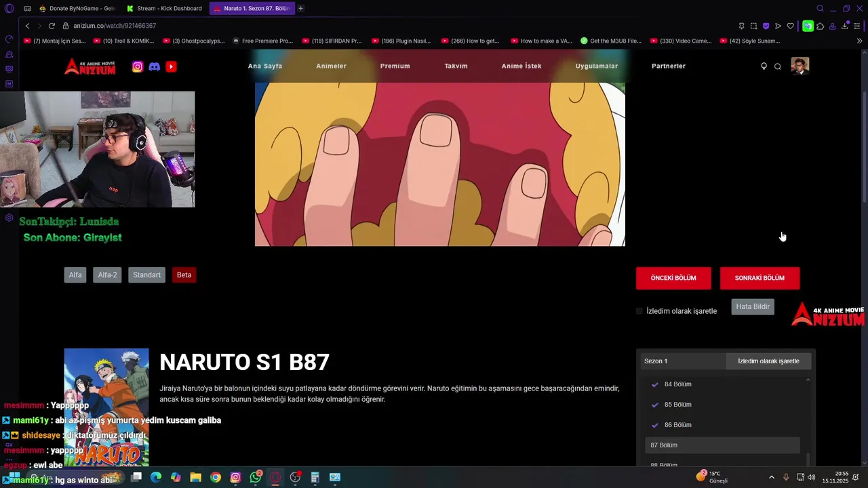This screenshot has width=868, height=488.
Task: Open Anizium's YouTube channel icon
Action: (x=171, y=66)
